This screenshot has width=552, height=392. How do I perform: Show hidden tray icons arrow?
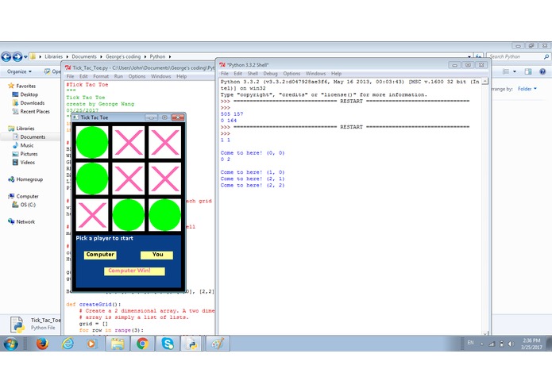481,344
